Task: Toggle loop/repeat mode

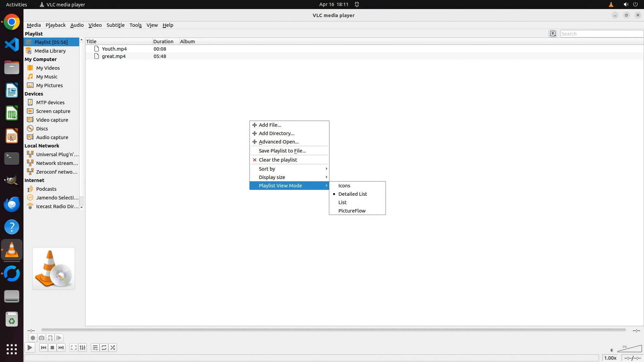Action: click(104, 348)
